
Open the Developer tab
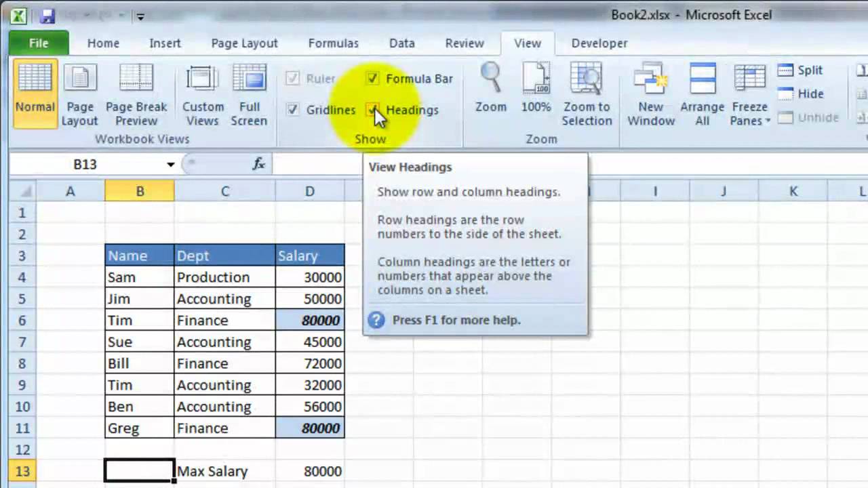[x=599, y=43]
